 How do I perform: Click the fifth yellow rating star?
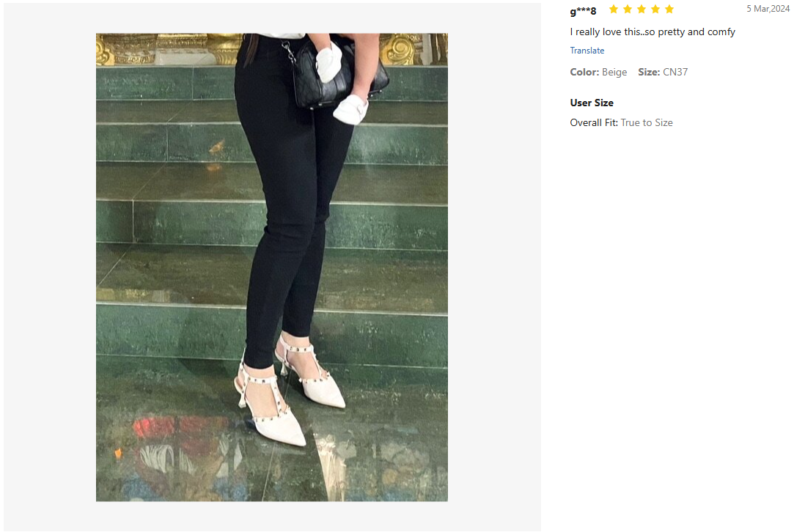click(x=669, y=9)
